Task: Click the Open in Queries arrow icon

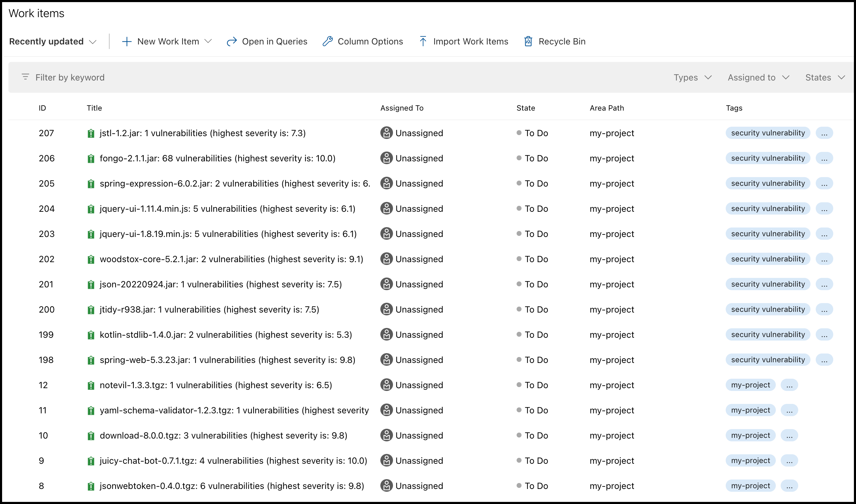Action: (x=231, y=41)
